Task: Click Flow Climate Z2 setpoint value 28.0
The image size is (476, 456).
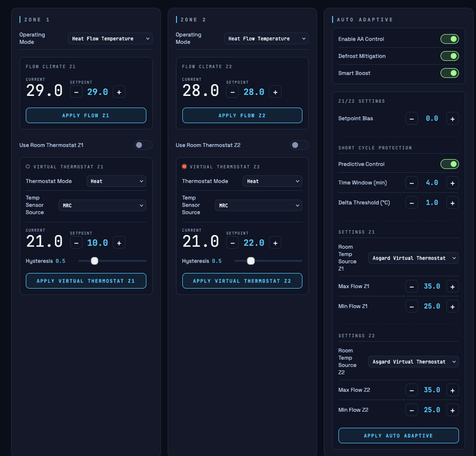Action: (x=254, y=92)
